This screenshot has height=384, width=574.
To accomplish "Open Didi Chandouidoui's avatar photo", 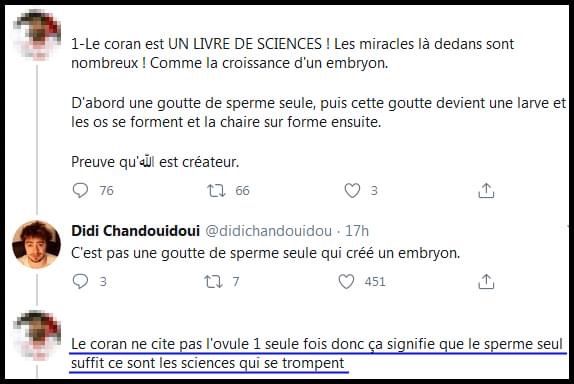I will [x=36, y=245].
